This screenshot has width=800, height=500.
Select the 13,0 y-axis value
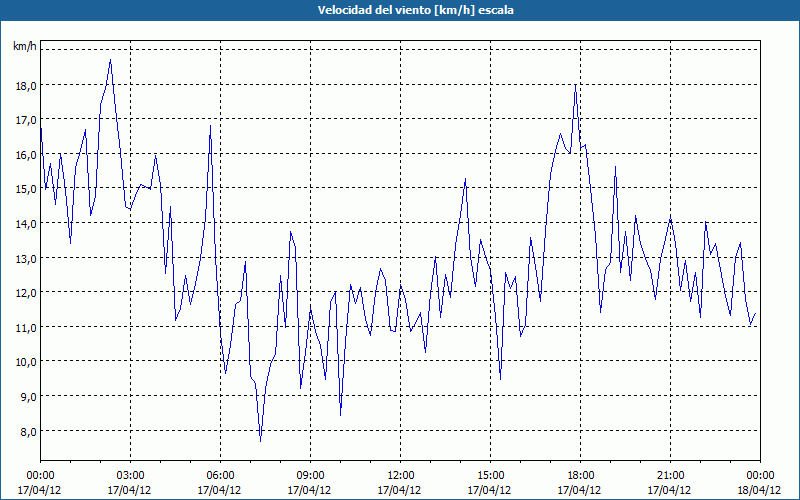tap(26, 259)
